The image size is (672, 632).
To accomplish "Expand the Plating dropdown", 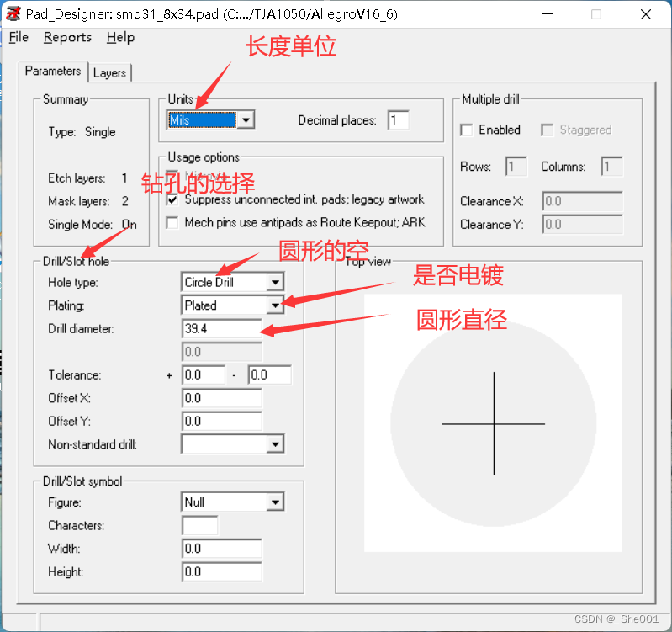I will pyautogui.click(x=274, y=305).
